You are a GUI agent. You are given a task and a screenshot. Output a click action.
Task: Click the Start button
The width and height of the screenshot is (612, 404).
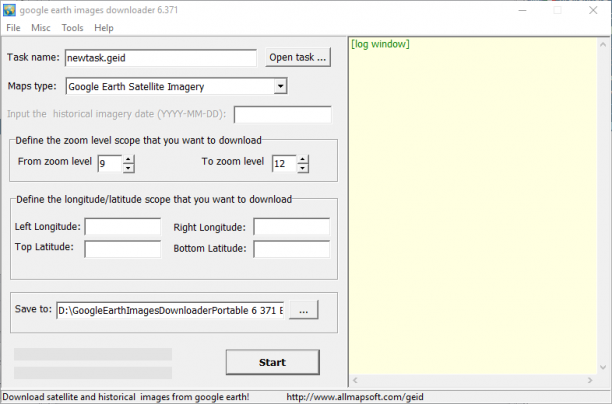click(272, 362)
